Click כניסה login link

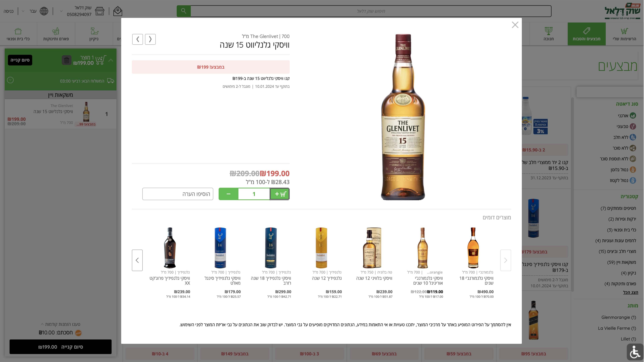(9, 11)
